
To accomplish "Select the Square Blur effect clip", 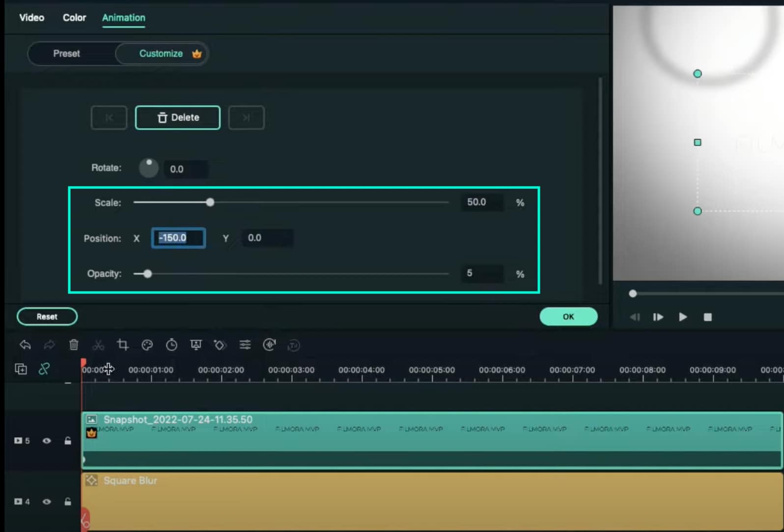I will (x=432, y=502).
